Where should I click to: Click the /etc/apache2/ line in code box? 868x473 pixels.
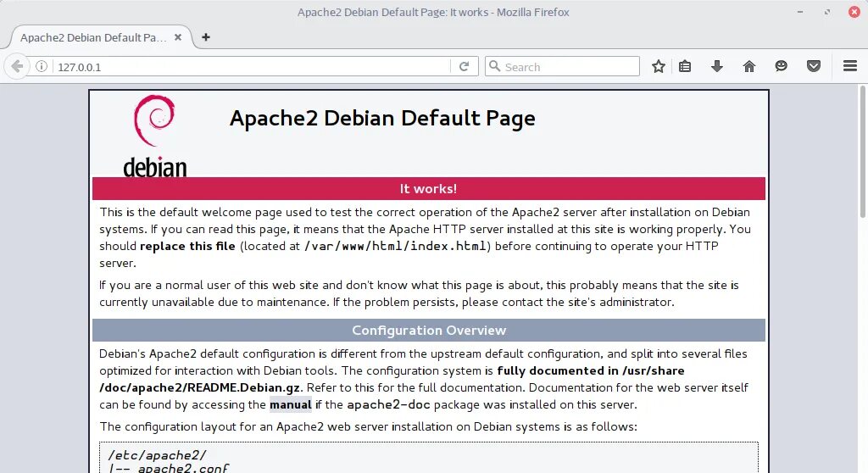[x=157, y=455]
